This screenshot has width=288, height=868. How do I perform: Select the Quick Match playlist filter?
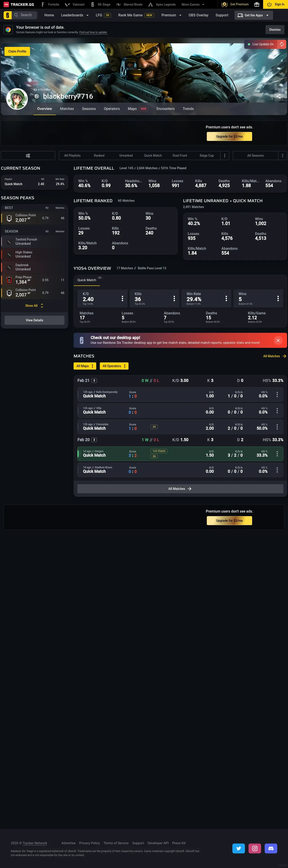(153, 155)
